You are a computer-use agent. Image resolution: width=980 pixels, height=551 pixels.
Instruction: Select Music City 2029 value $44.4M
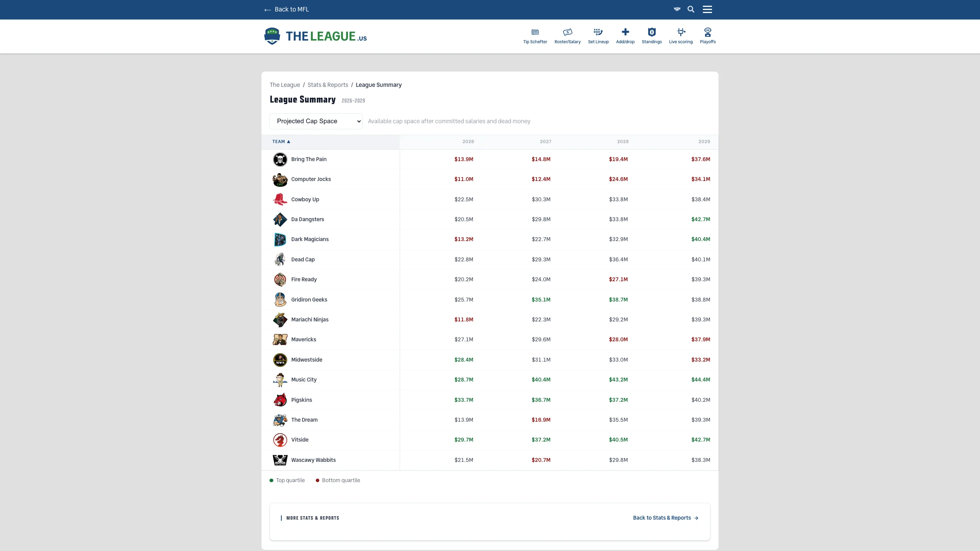point(701,380)
